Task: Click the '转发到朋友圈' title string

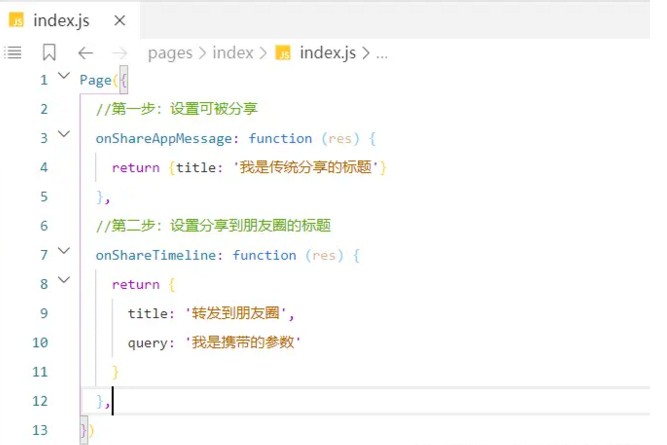Action: 240,314
